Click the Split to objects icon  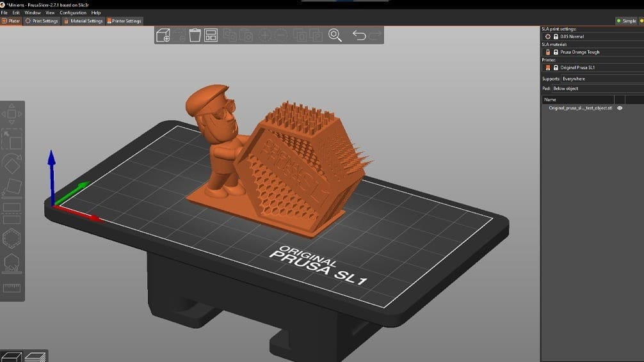tap(300, 35)
